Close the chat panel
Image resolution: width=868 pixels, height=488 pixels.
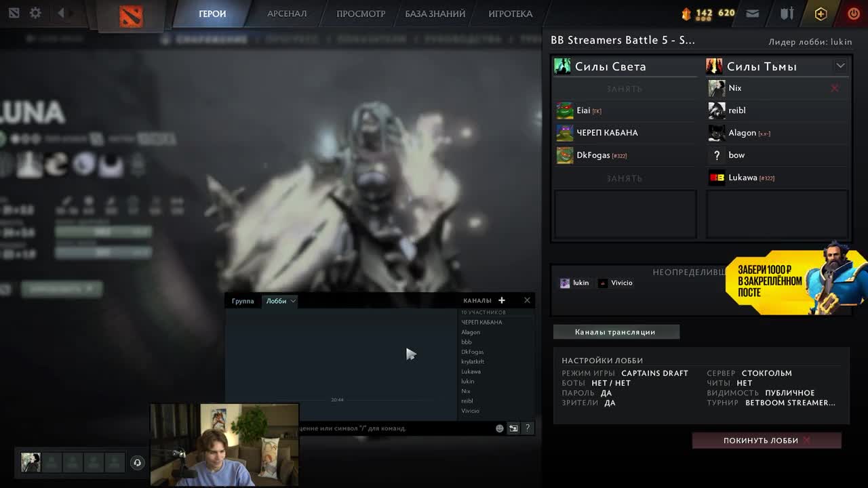coord(527,300)
